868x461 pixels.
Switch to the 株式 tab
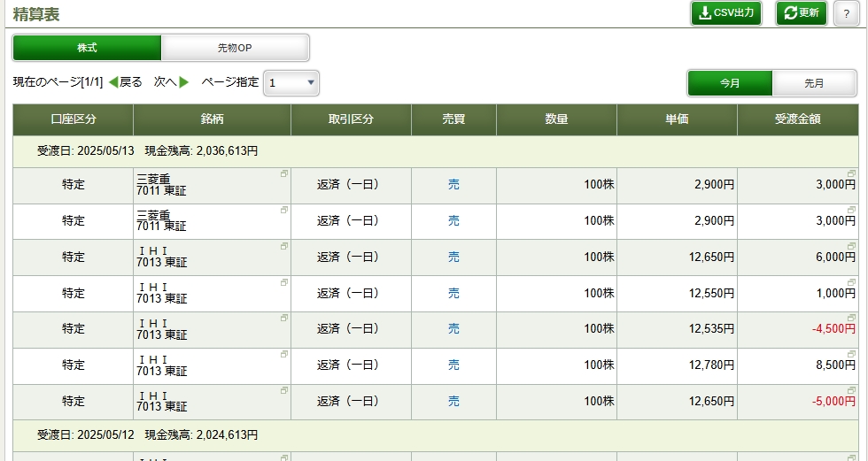(87, 48)
